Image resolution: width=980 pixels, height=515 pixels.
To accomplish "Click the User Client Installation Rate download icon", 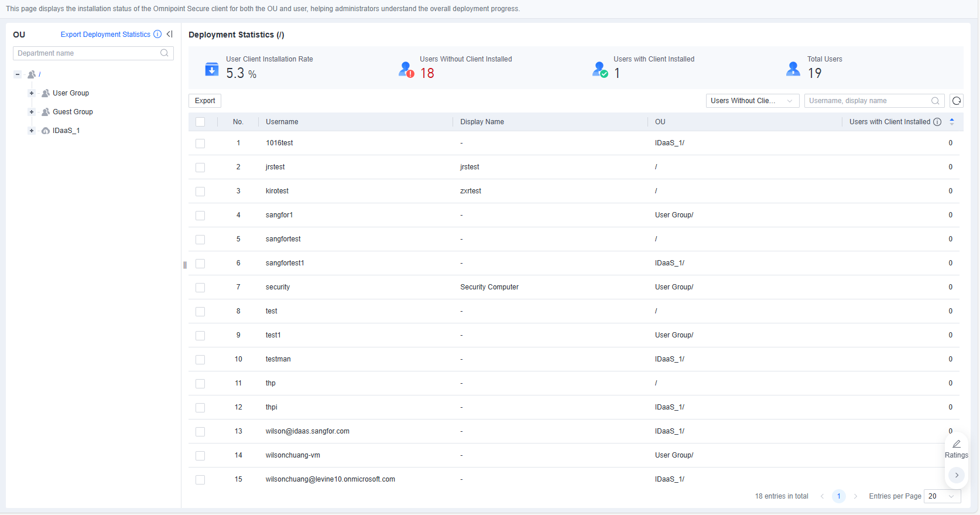I will (212, 69).
